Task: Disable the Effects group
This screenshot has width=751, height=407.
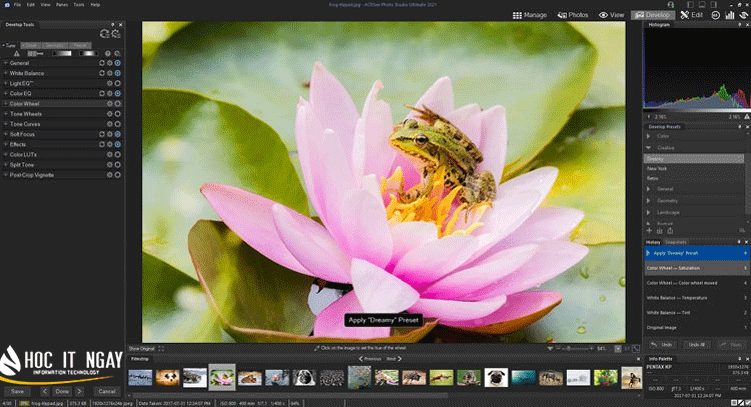Action: [117, 144]
